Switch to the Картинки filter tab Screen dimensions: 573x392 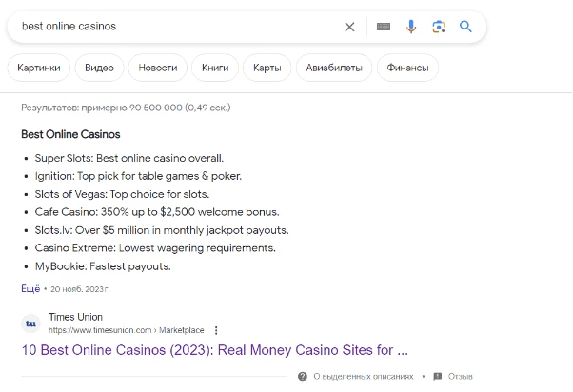[39, 68]
